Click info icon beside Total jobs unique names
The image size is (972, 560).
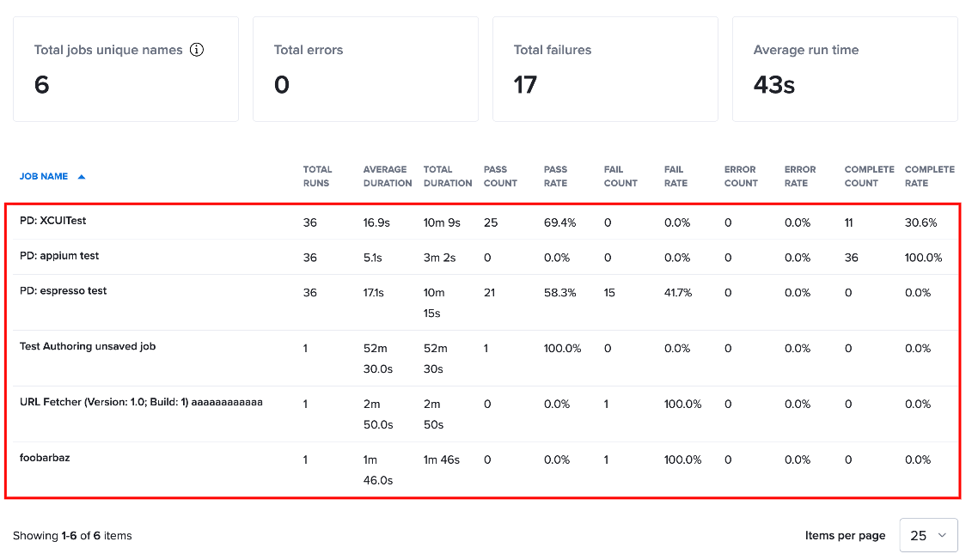tap(197, 50)
